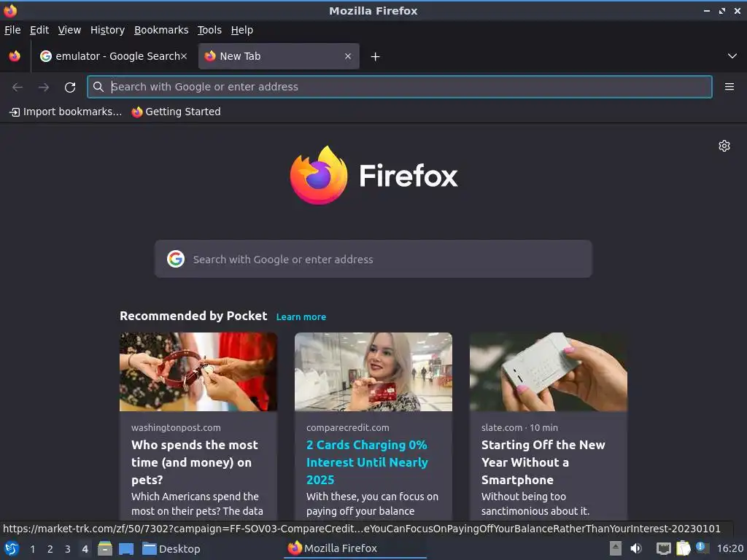Click the magnifier icon in address bar

[98, 87]
